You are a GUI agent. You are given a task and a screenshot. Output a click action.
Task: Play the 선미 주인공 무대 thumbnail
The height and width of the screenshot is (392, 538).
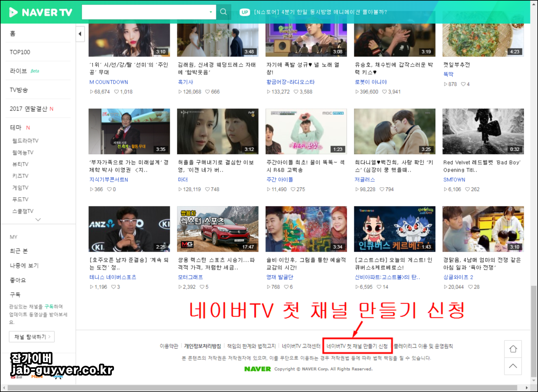(129, 40)
